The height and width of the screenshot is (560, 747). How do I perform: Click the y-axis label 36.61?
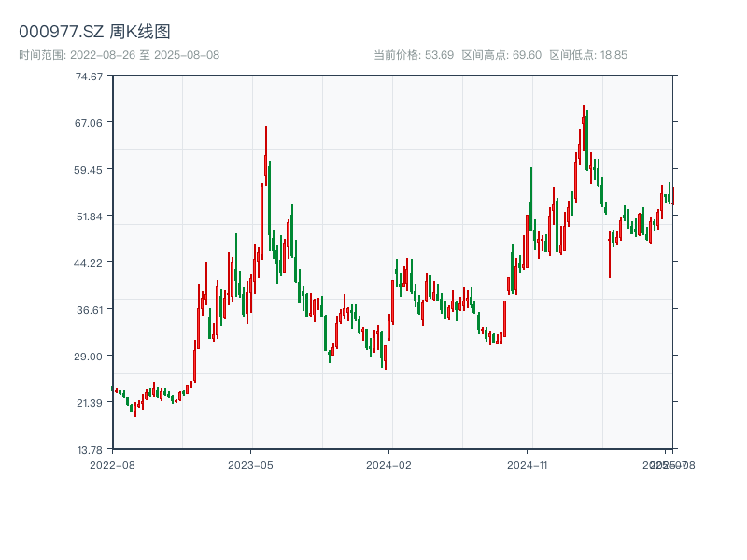tap(90, 310)
